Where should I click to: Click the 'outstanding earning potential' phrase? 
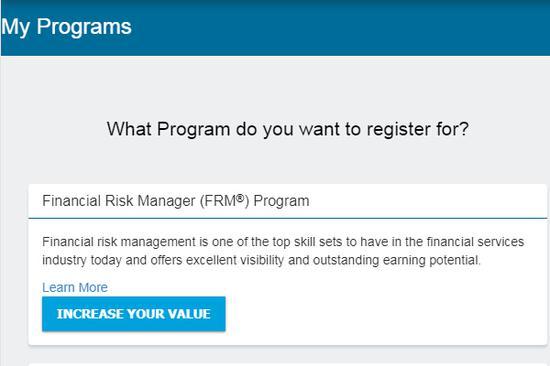[396, 260]
